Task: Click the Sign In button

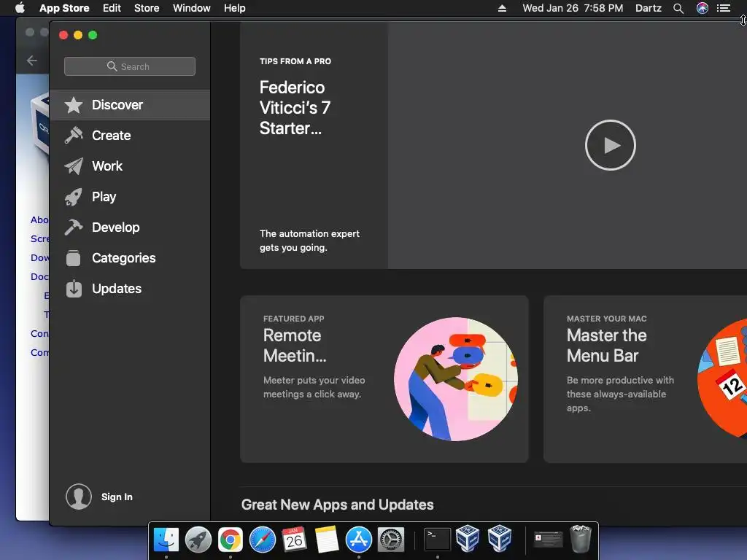Action: 117,497
